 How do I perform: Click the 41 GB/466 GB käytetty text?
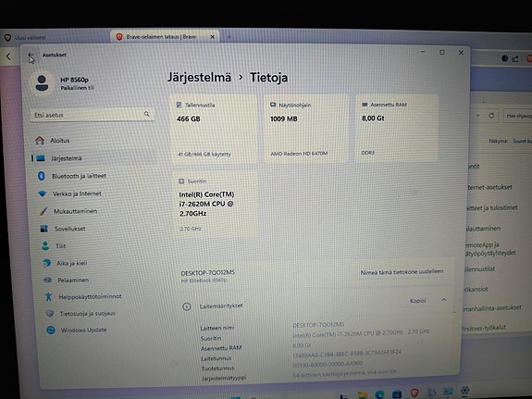tap(204, 155)
